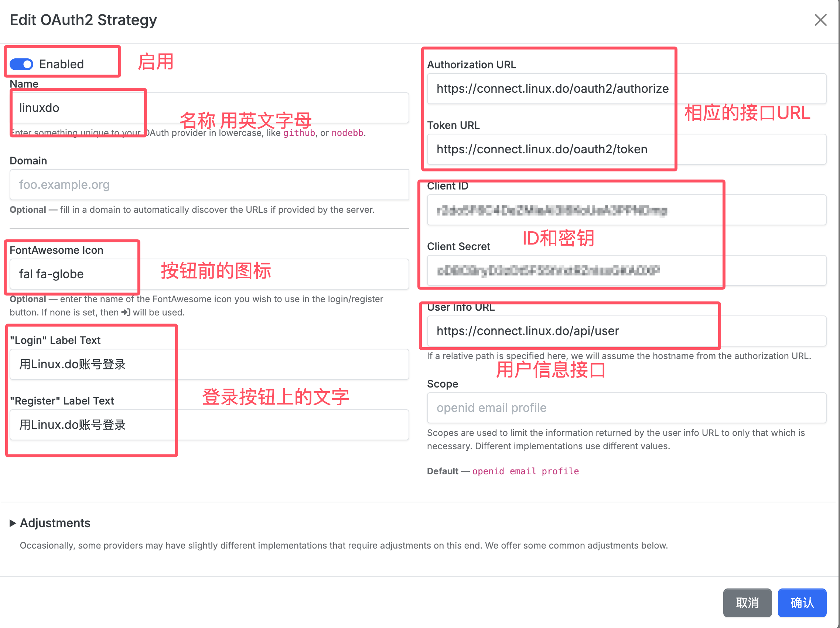Edit the Token URL field
Image resolution: width=840 pixels, height=628 pixels.
pyautogui.click(x=626, y=149)
